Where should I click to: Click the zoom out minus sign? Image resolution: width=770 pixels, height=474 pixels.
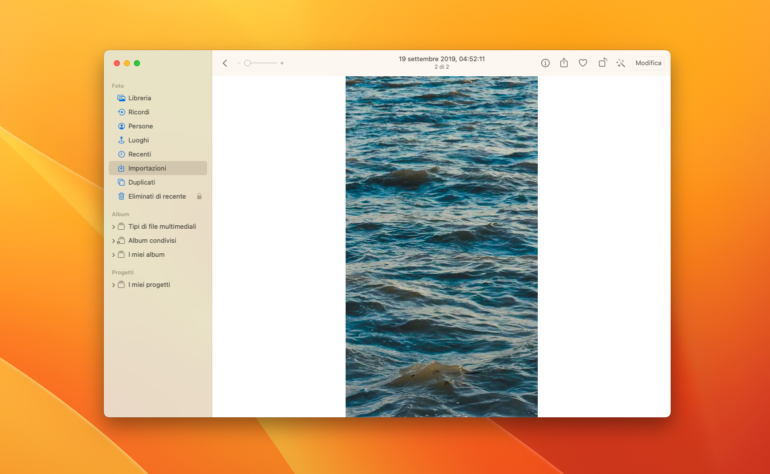(x=239, y=63)
